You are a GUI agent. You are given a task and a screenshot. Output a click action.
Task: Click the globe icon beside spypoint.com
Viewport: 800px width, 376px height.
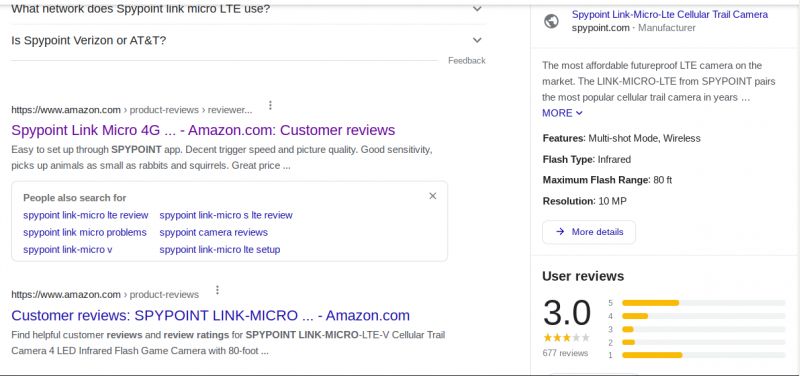point(551,21)
